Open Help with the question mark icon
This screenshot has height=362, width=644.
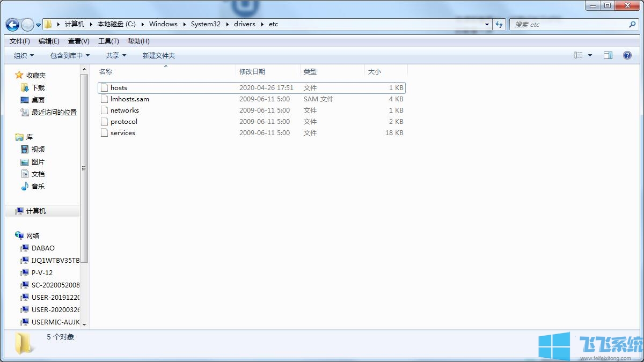pos(627,55)
